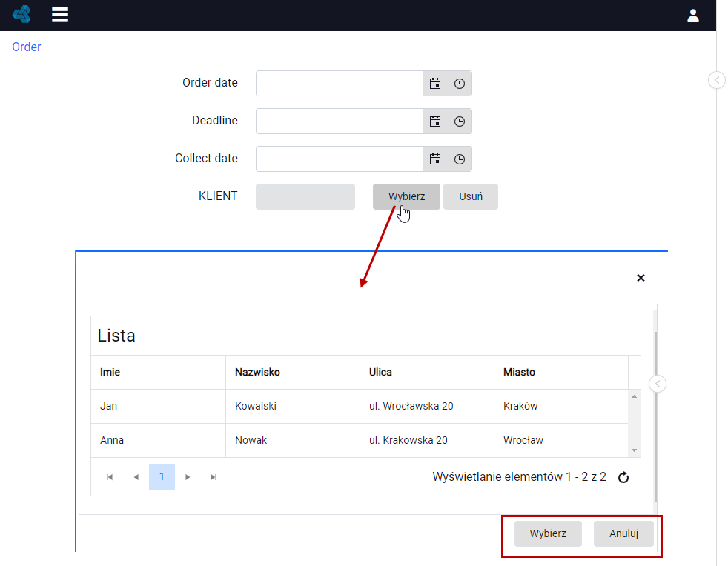Screen dimensions: 728x566
Task: Open the user profile icon
Action: pyautogui.click(x=692, y=16)
